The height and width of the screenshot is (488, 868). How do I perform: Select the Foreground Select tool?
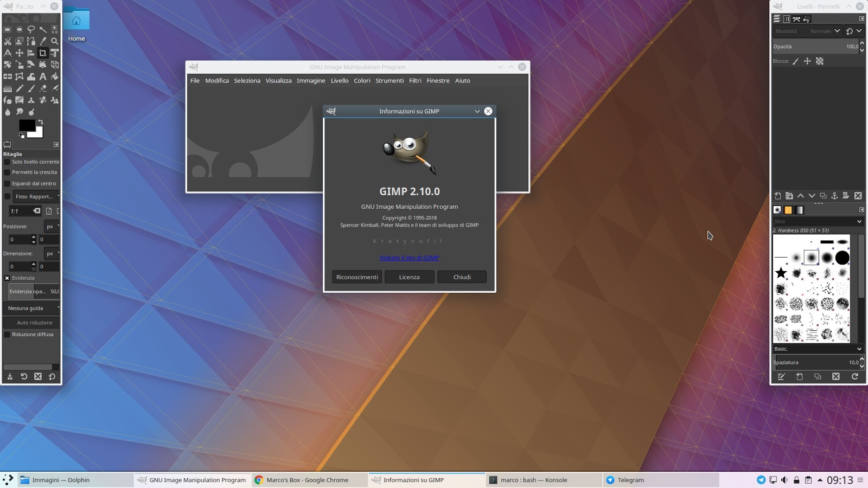(x=20, y=41)
